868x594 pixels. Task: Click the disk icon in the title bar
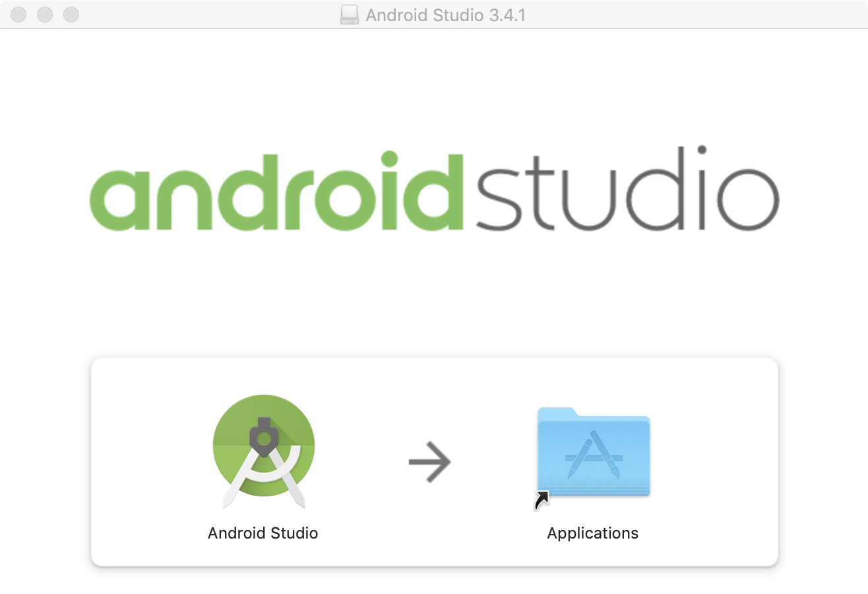click(x=350, y=15)
